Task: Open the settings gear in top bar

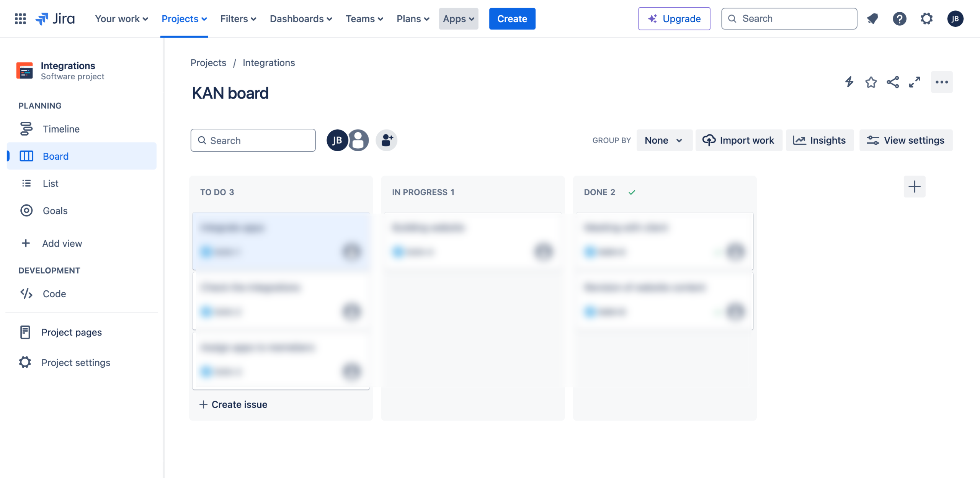Action: pos(926,18)
